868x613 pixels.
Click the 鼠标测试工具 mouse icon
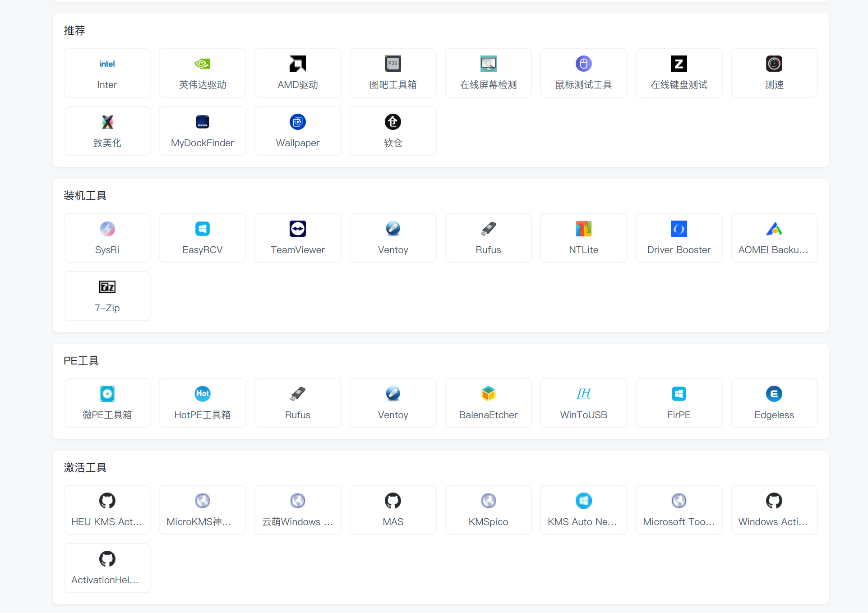(584, 64)
